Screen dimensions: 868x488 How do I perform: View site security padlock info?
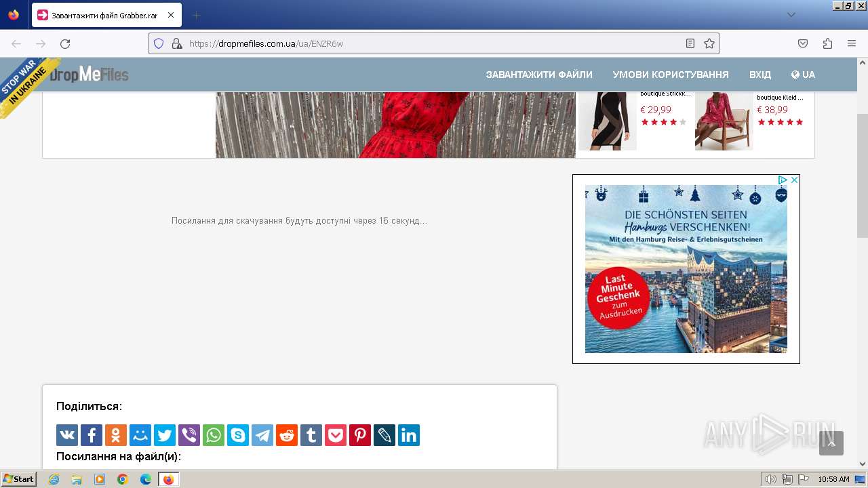(x=177, y=43)
